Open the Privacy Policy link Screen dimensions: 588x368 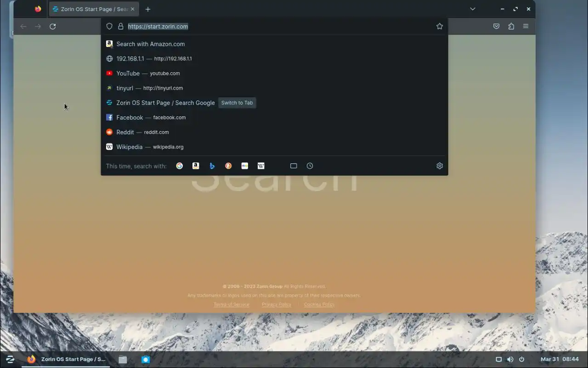(277, 305)
